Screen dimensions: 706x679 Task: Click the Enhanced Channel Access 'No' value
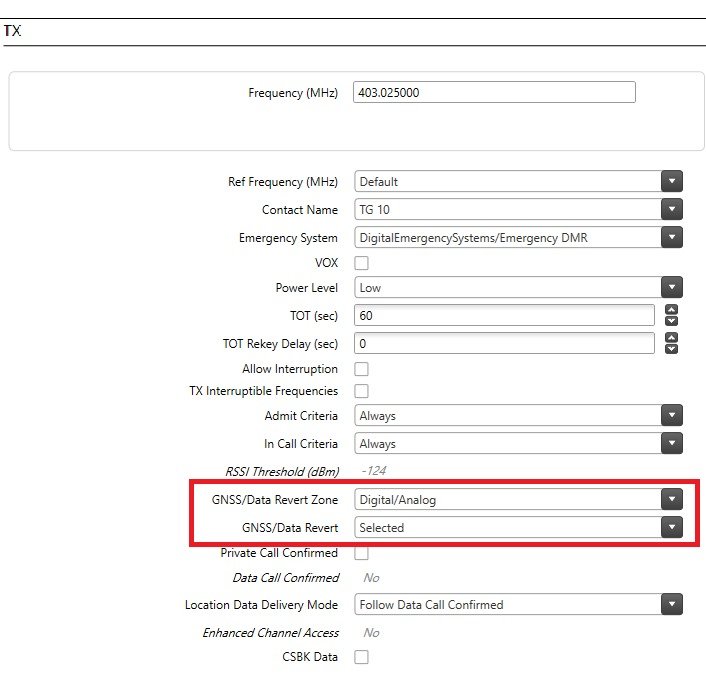point(371,633)
